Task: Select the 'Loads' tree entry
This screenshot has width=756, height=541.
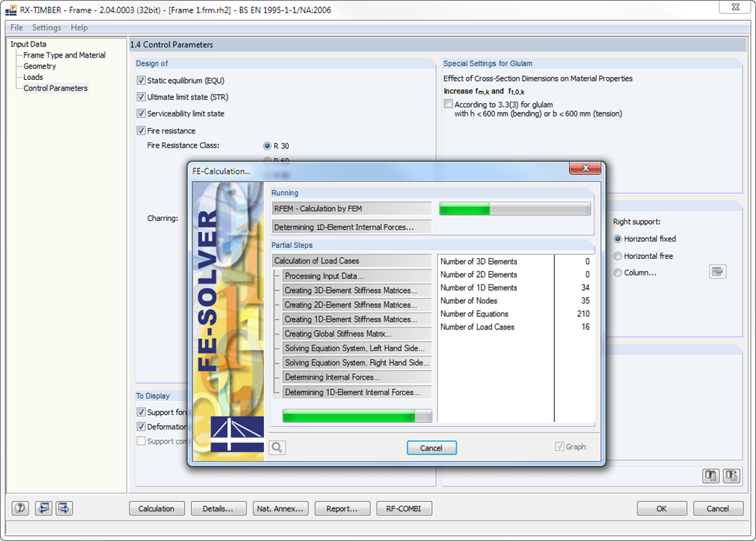Action: (32, 77)
